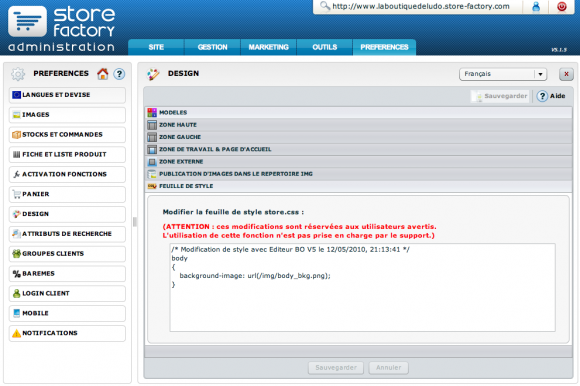Close the Design panel with red X
Image resolution: width=580 pixels, height=386 pixels.
click(x=566, y=74)
